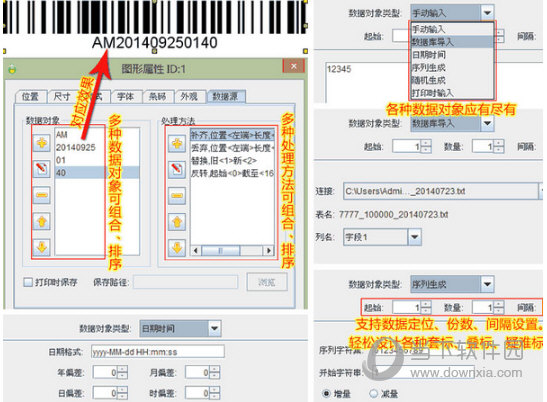
Task: Click the 浏览 browse button
Action: click(x=267, y=282)
